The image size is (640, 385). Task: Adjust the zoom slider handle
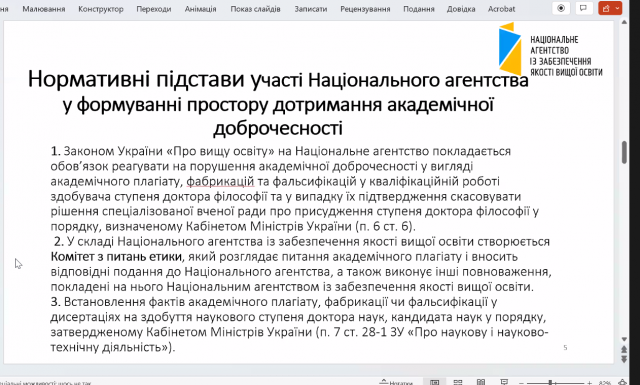tap(550, 383)
